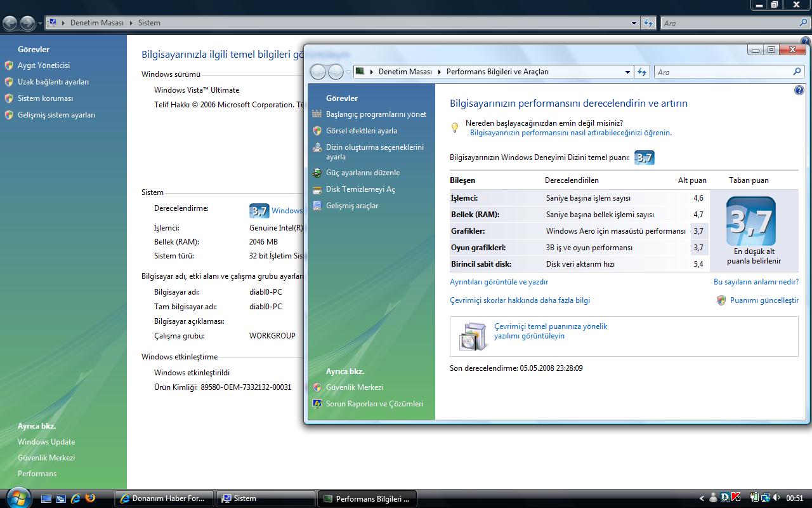The image size is (812, 508).
Task: Click Switch between windows quick launch icon
Action: click(61, 498)
